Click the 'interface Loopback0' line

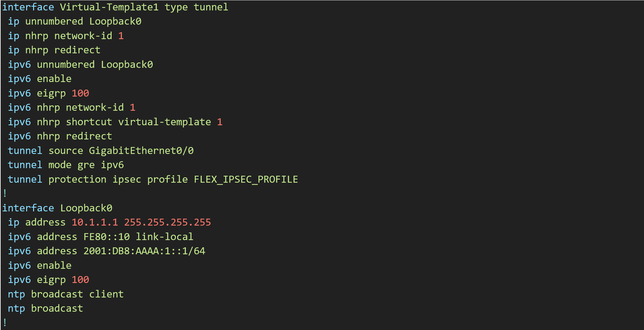[57, 208]
